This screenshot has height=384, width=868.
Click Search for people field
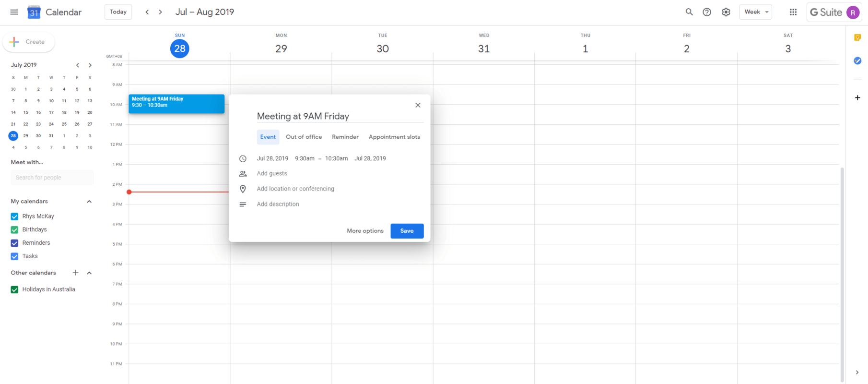(52, 178)
